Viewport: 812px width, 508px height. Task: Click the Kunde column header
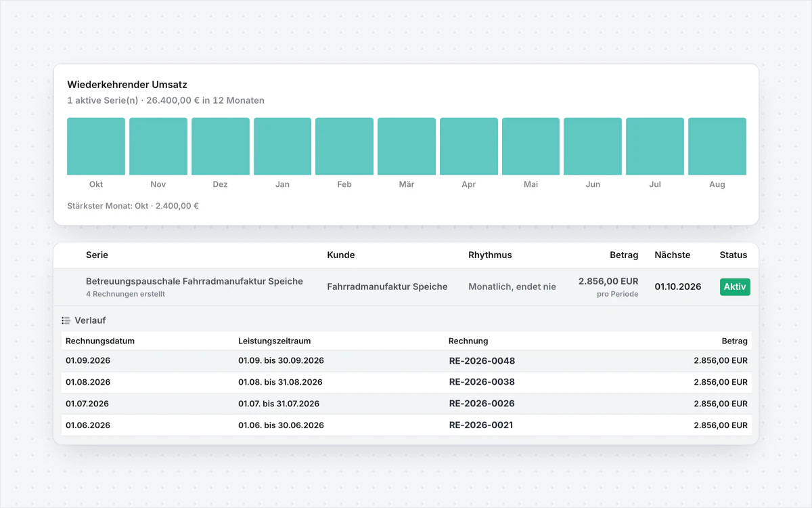pyautogui.click(x=341, y=255)
